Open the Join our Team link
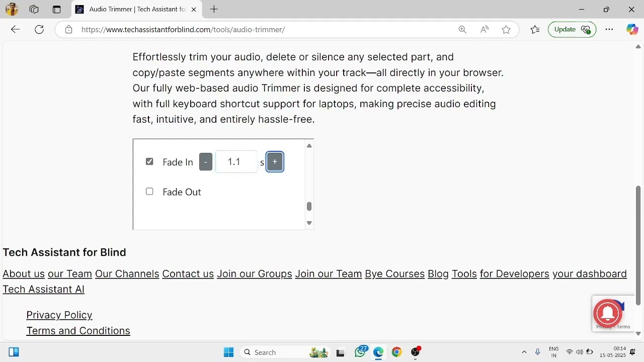The height and width of the screenshot is (362, 644). click(x=328, y=274)
